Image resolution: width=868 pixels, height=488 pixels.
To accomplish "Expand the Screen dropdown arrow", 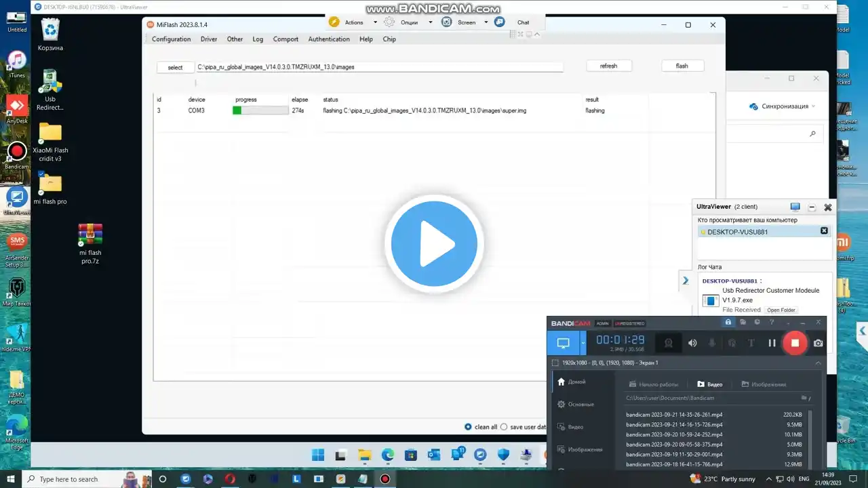I will (486, 22).
